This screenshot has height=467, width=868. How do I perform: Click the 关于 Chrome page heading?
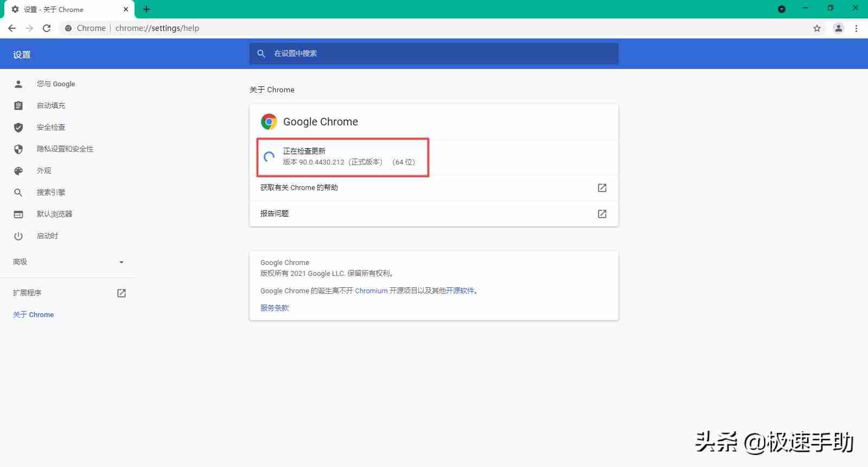(x=272, y=90)
